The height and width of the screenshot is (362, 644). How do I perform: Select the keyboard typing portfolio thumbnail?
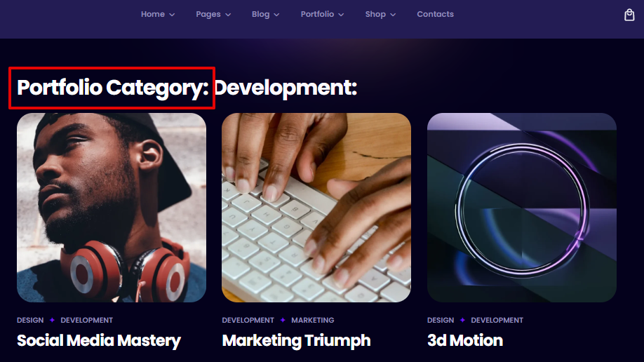click(316, 208)
